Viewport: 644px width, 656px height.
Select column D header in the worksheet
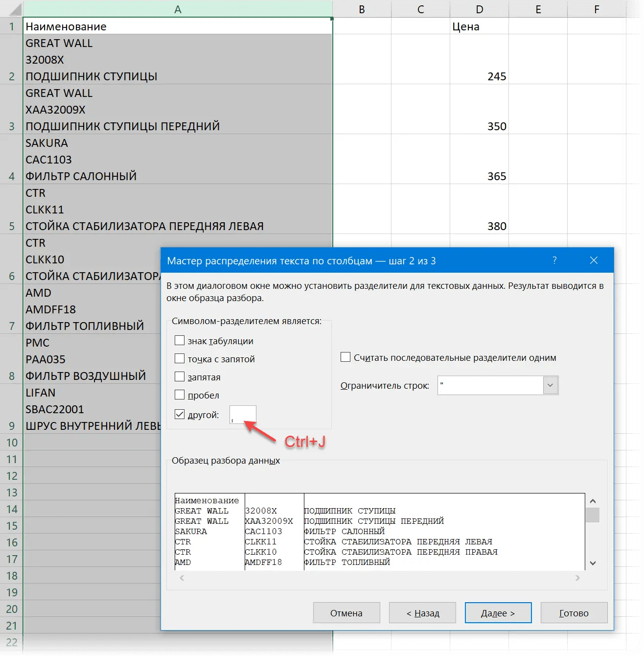[x=479, y=9]
